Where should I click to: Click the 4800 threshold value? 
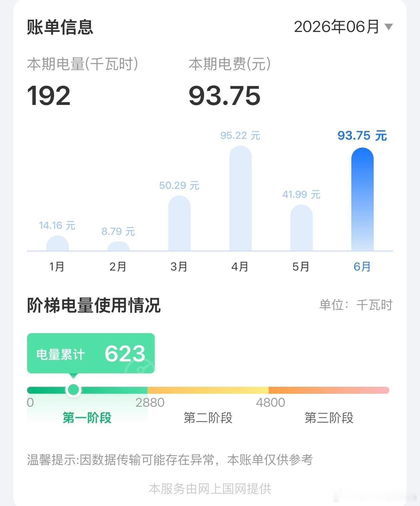coord(271,402)
